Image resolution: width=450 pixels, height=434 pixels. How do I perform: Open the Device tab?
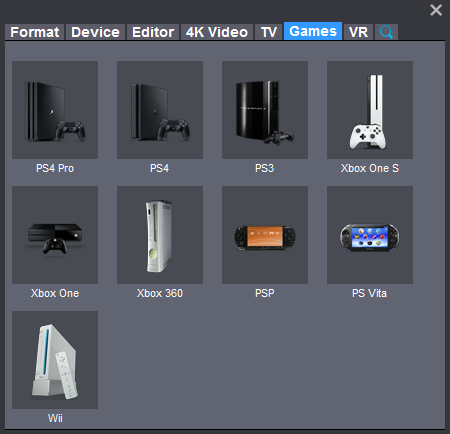pyautogui.click(x=95, y=32)
